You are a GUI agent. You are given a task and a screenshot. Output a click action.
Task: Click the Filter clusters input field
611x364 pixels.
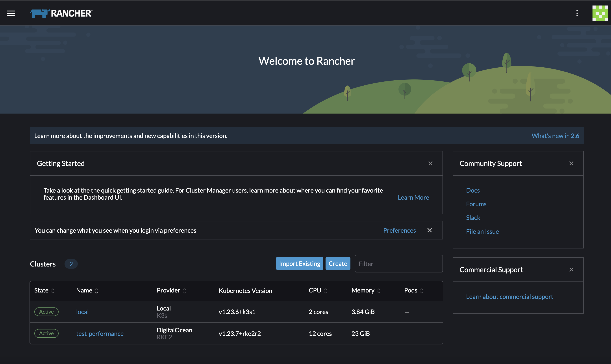point(398,263)
